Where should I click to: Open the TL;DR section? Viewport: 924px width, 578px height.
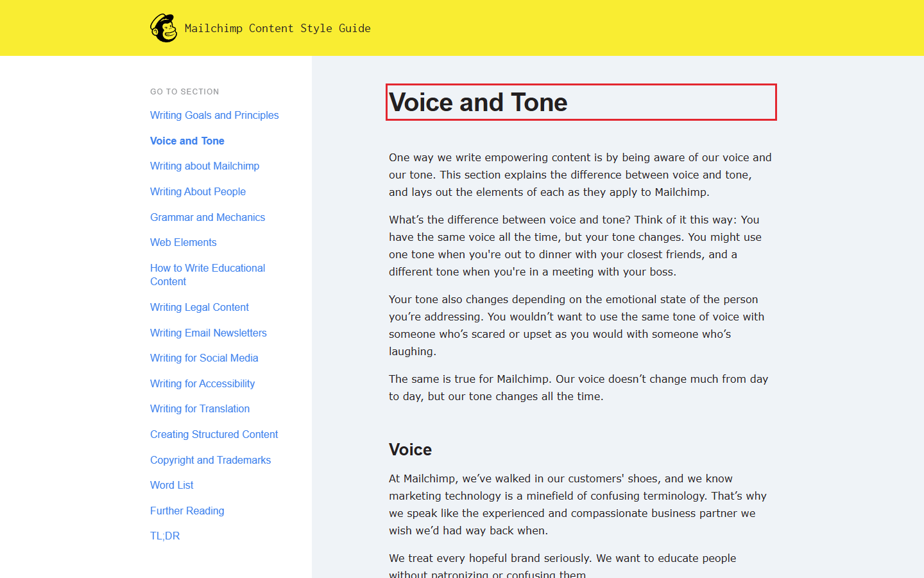point(165,536)
